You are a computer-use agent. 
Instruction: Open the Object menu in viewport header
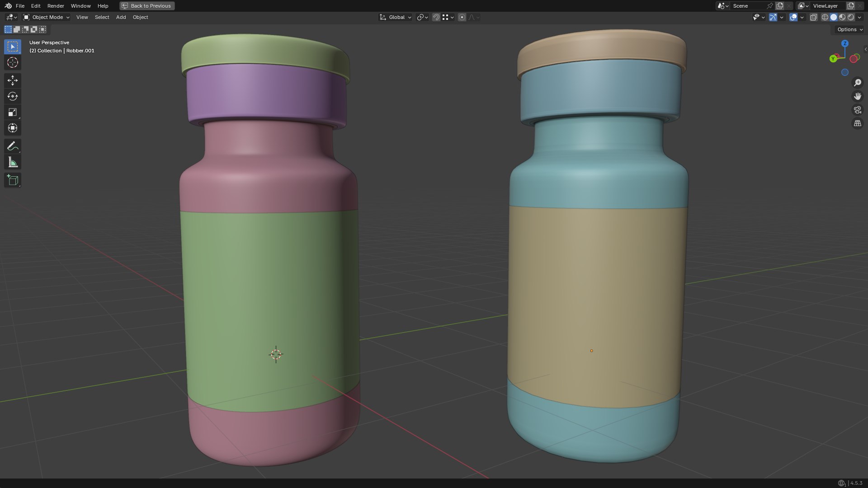140,17
